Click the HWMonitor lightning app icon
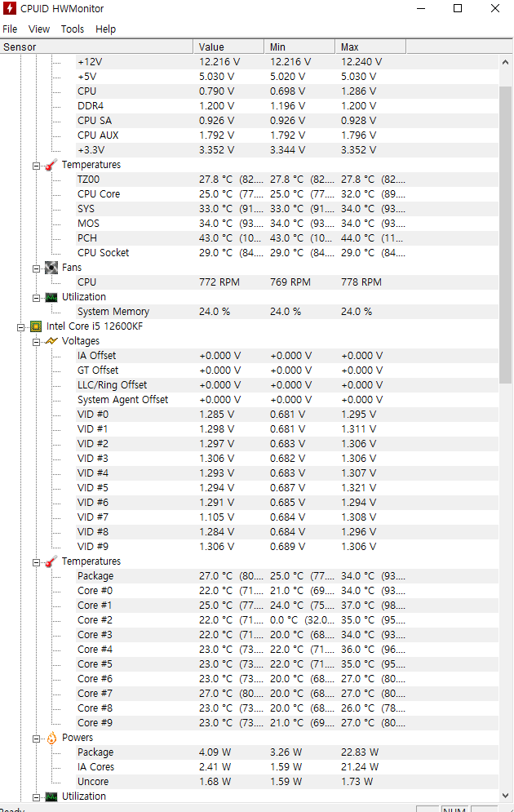 point(9,8)
